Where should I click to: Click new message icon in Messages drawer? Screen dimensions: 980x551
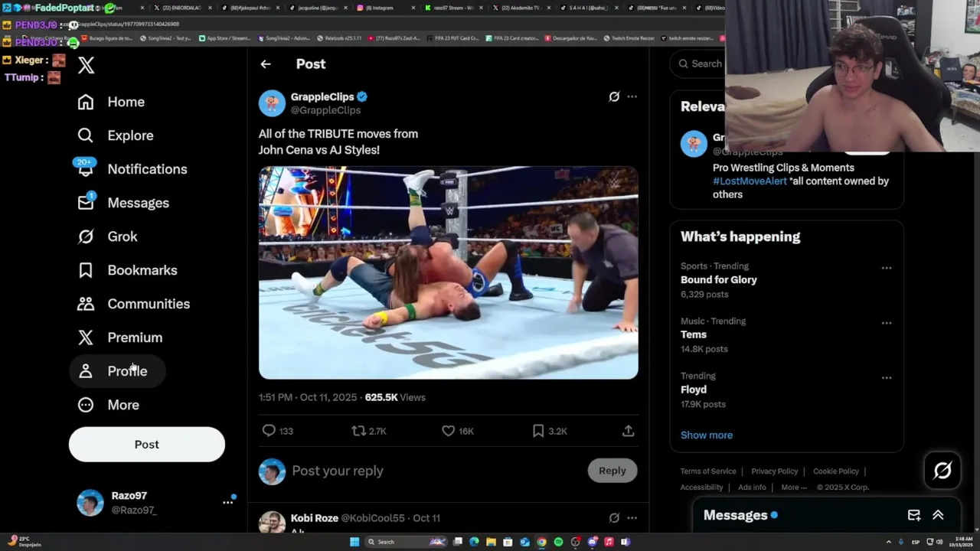(x=914, y=516)
